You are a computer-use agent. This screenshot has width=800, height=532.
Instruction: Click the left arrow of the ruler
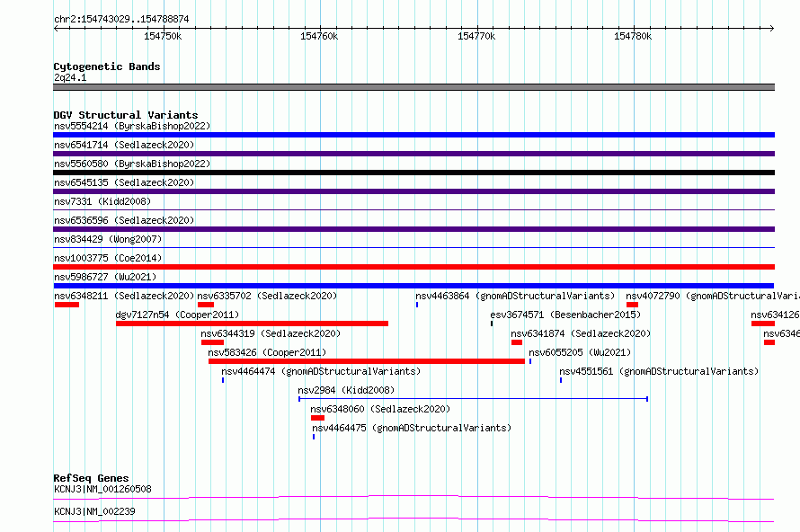pyautogui.click(x=56, y=28)
